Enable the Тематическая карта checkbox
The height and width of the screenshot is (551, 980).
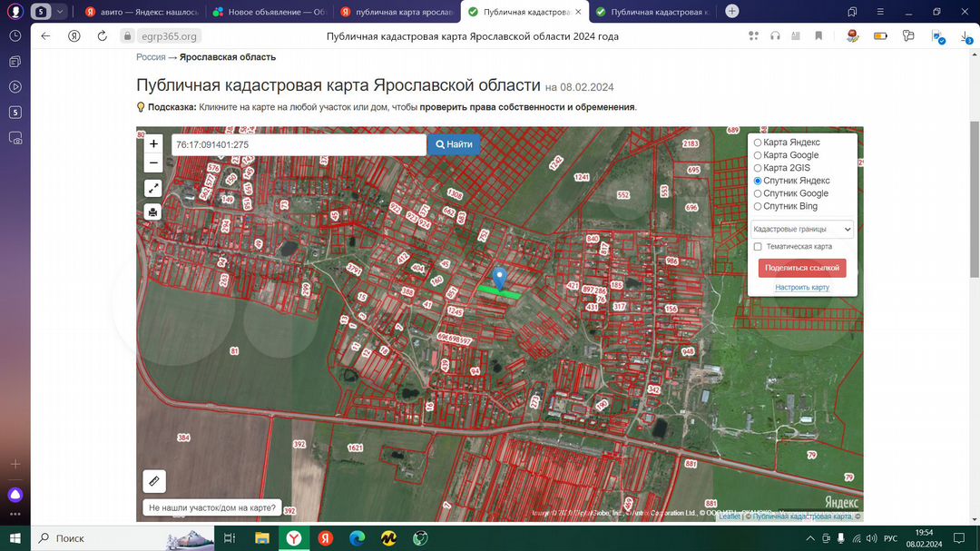[x=758, y=247]
